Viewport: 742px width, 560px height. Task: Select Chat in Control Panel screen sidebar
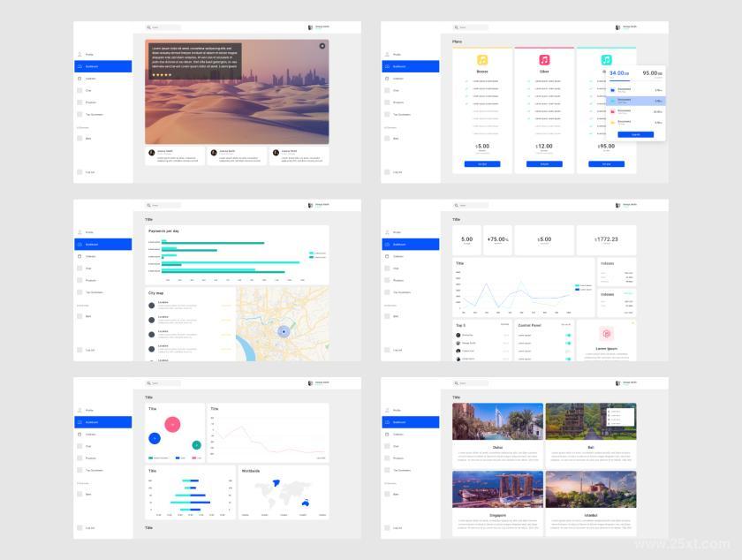(x=391, y=269)
